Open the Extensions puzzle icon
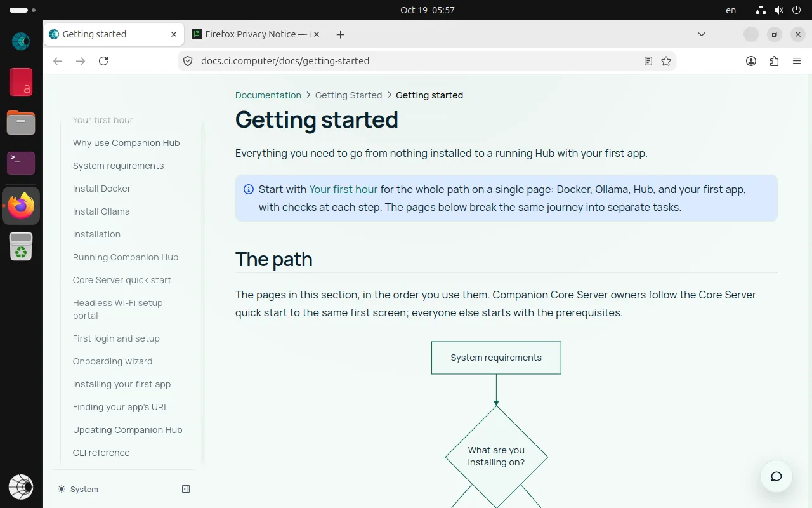812x508 pixels. [774, 61]
